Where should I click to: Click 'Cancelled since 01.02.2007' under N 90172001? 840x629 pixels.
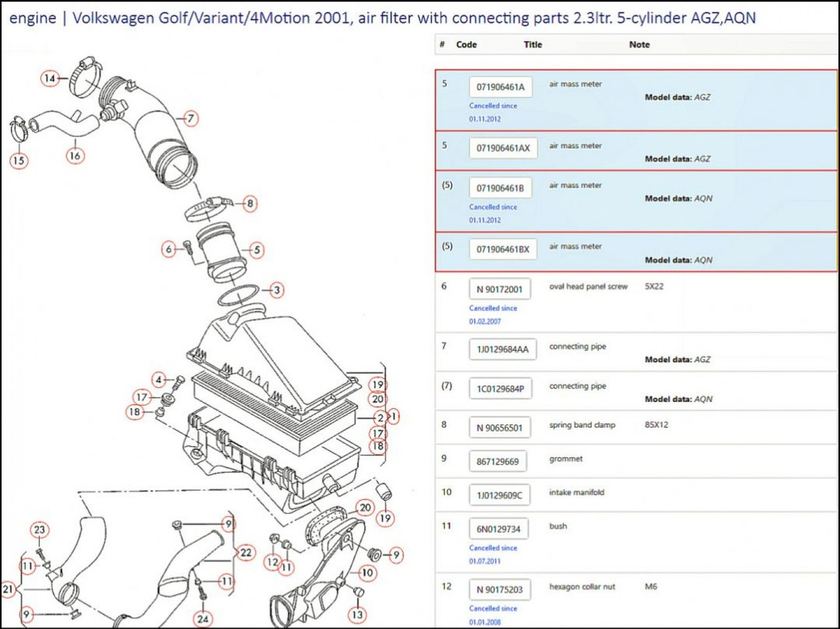point(493,315)
